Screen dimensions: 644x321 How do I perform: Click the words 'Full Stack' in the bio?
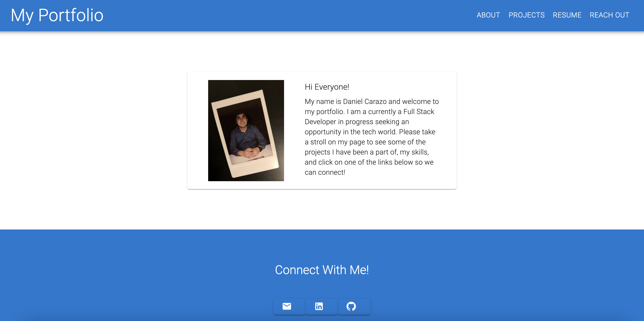(x=419, y=112)
